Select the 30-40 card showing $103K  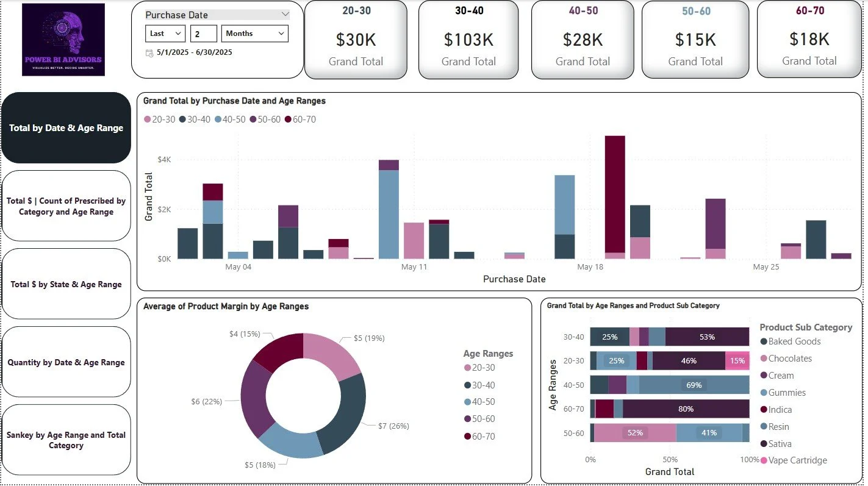coord(468,40)
